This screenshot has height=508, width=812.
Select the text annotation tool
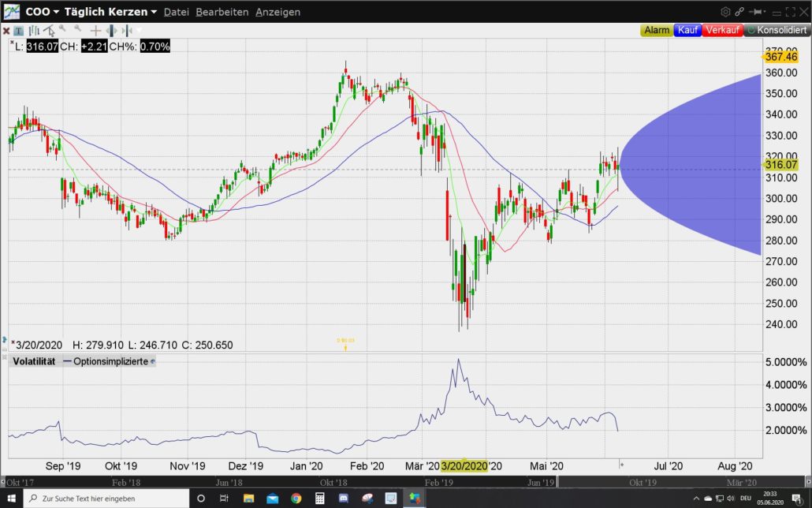[17, 31]
